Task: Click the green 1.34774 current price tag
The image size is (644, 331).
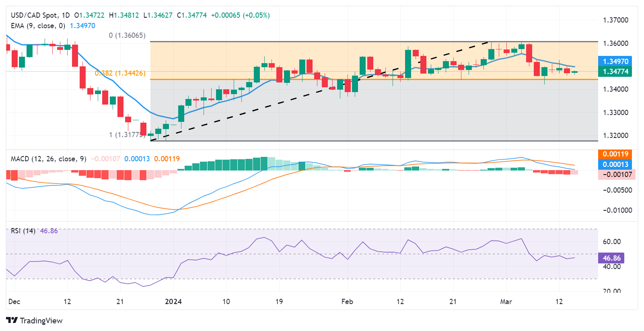Action: pyautogui.click(x=615, y=72)
